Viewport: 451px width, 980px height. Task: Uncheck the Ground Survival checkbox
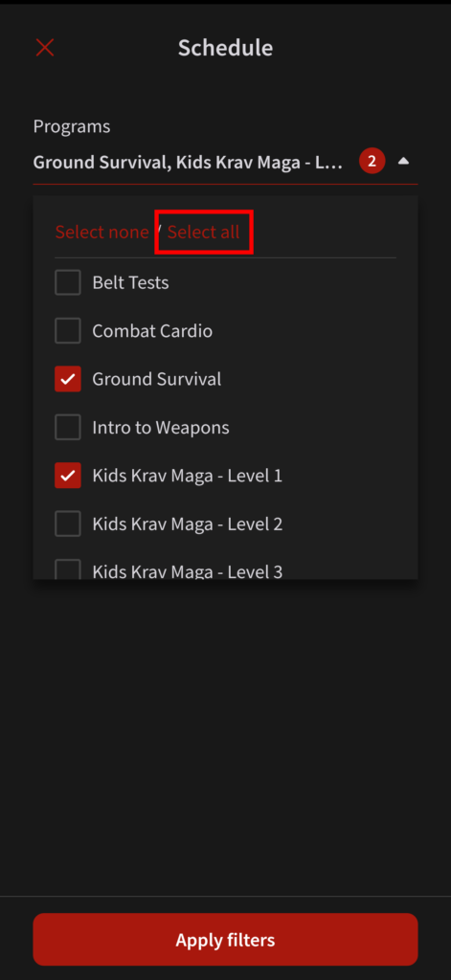point(68,379)
